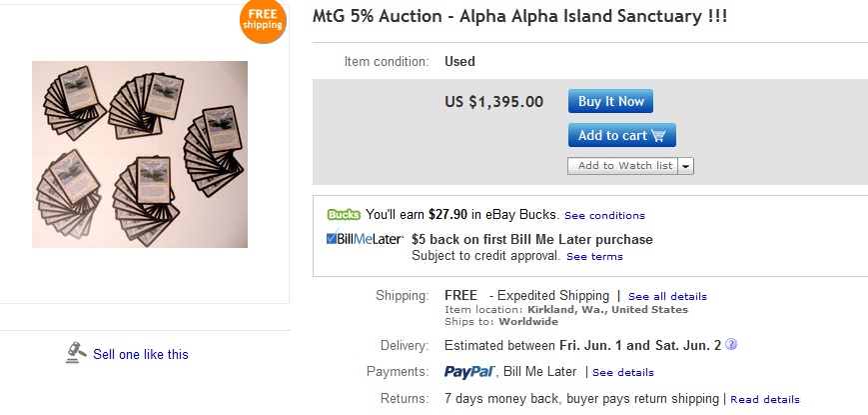Viewport: 868px width, 415px height.
Task: Click the Bill Me Later payment text
Action: click(540, 372)
